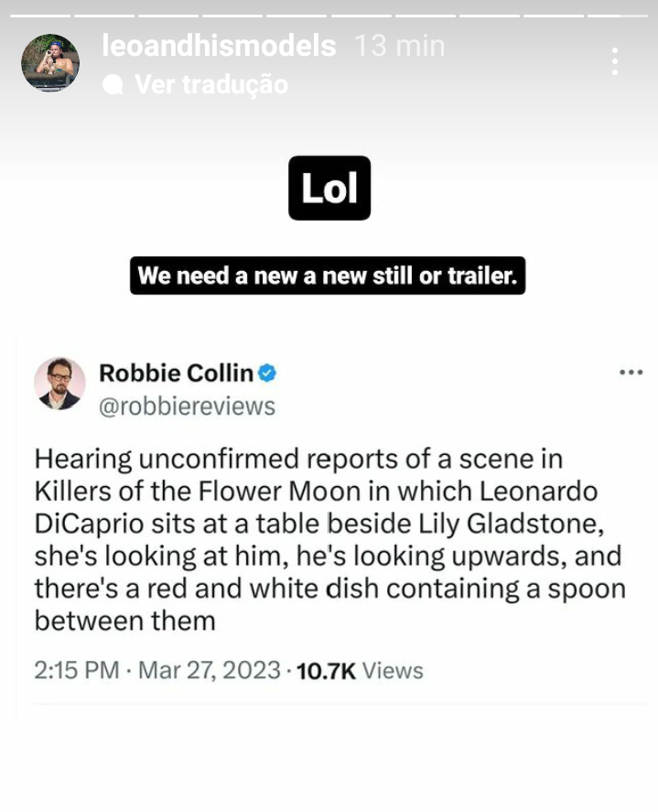
Task: Open the tweet's horizontal three-dot menu
Action: (631, 373)
